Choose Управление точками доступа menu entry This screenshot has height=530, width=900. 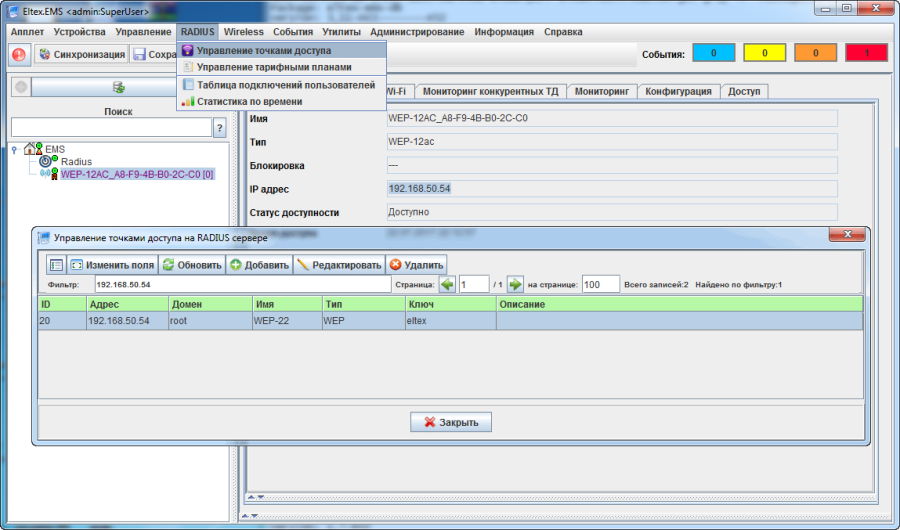(x=281, y=51)
